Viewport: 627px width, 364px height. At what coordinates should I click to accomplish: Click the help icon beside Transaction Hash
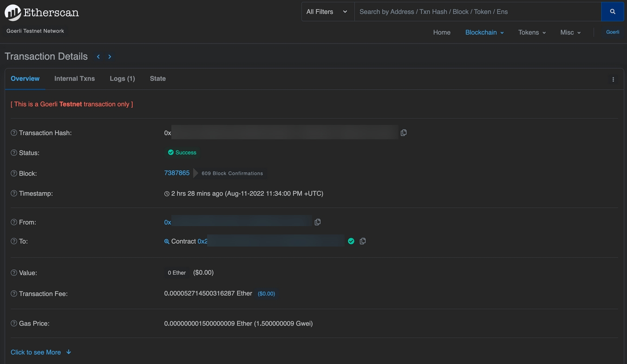tap(14, 133)
